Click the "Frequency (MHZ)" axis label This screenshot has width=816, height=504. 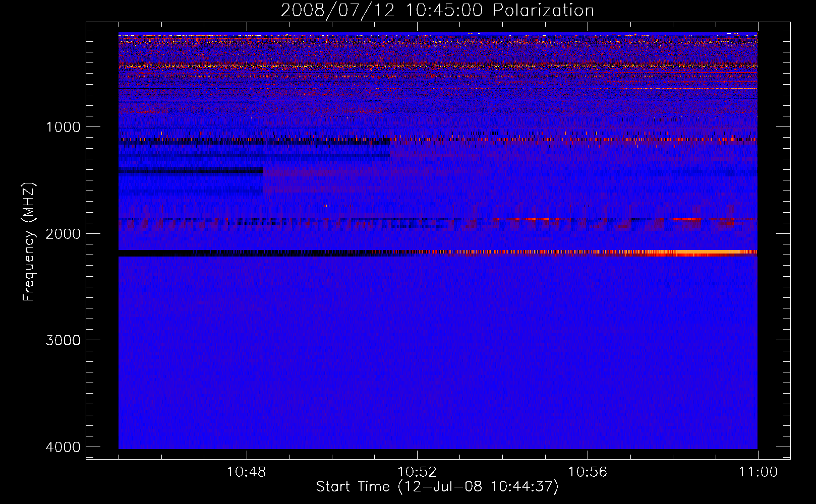click(x=29, y=242)
